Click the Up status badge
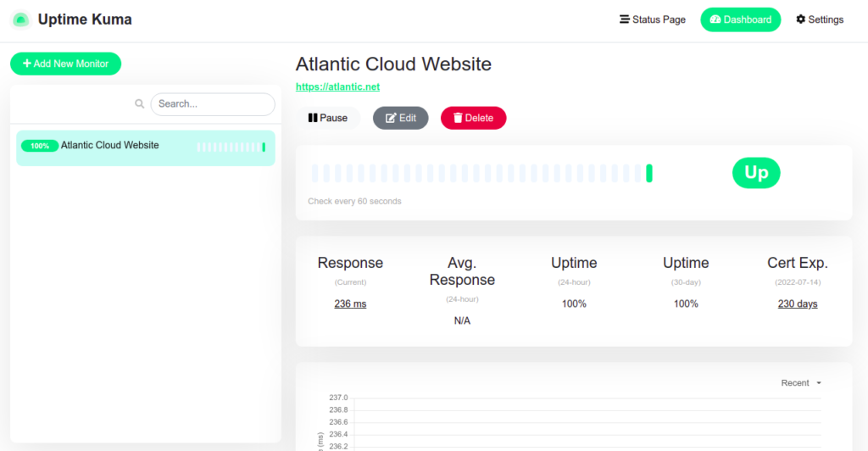 pyautogui.click(x=756, y=173)
